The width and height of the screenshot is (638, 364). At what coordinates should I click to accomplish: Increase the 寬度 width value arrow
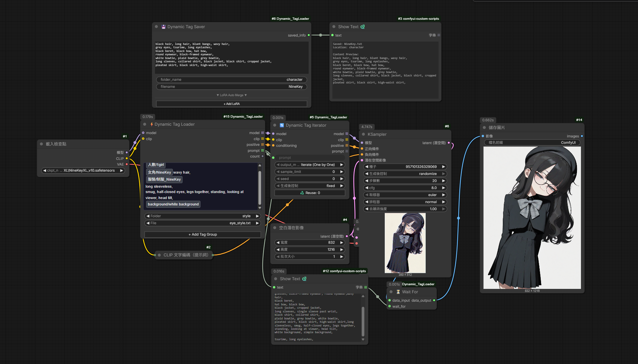341,243
